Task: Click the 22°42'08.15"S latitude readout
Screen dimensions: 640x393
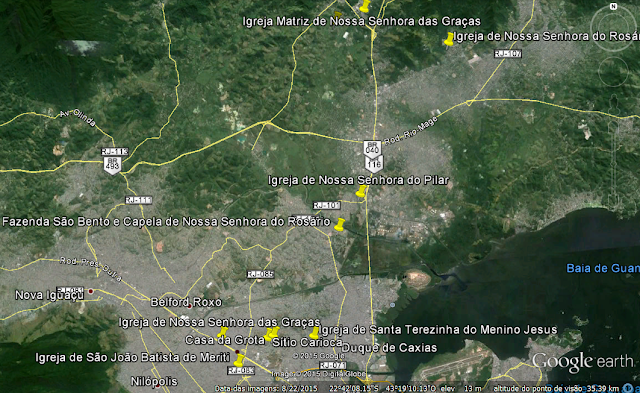Action: 354,388
